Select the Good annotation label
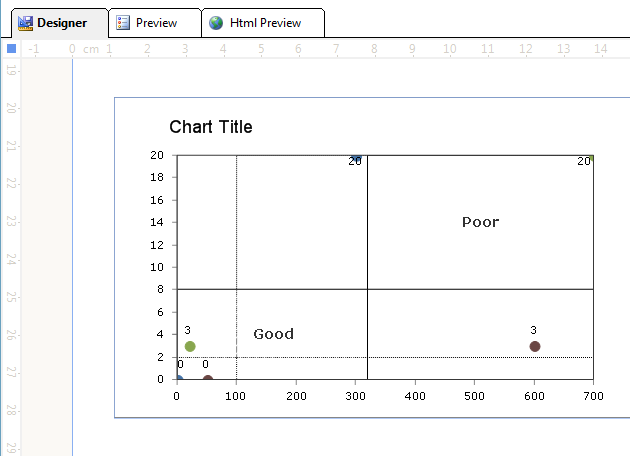This screenshot has width=630, height=456. (x=273, y=334)
